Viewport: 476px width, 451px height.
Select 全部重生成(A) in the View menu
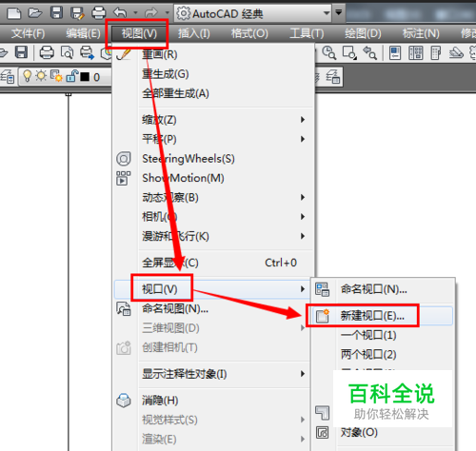tap(213, 93)
